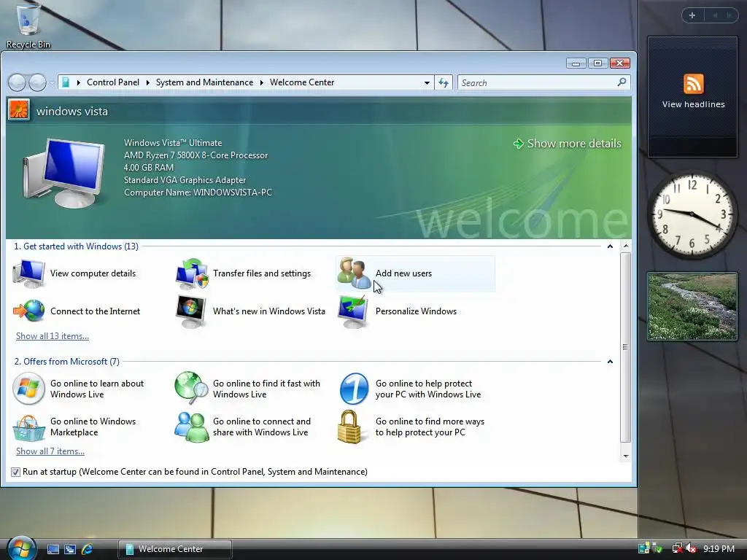Screen dimensions: 747x560
Task: Click the Add new users label
Action: pos(403,273)
